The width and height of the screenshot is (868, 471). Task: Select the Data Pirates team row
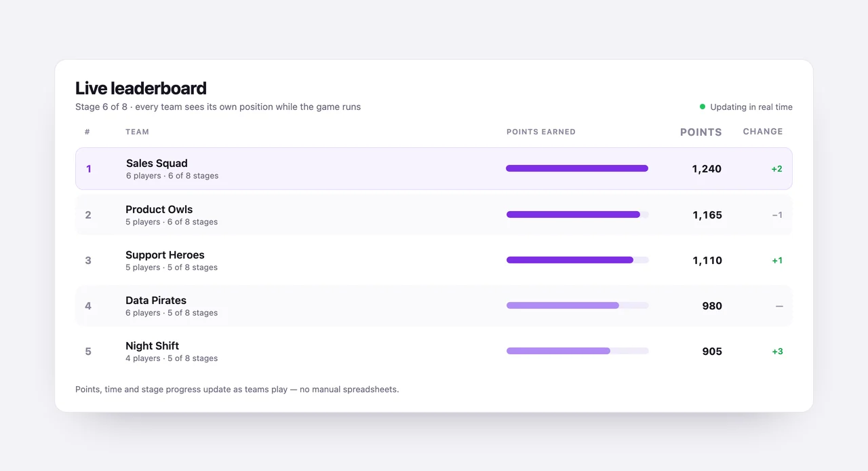coord(434,305)
